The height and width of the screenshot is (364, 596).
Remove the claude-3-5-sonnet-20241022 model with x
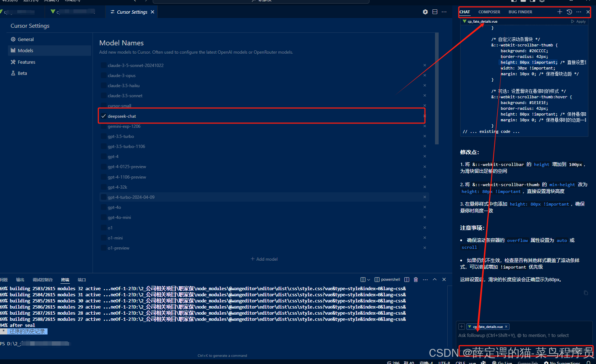(425, 65)
